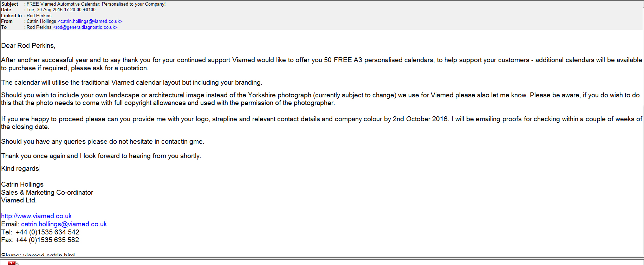Screen dimensions: 644x265
Task: Click the 'Viamed Ltd.' company line
Action: (19, 200)
